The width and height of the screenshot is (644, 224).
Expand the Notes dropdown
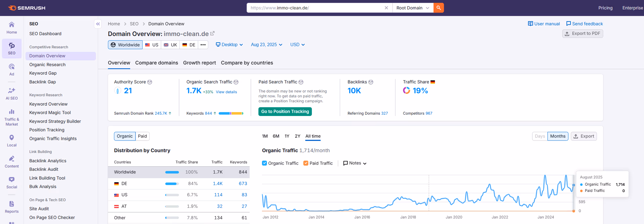tap(355, 163)
